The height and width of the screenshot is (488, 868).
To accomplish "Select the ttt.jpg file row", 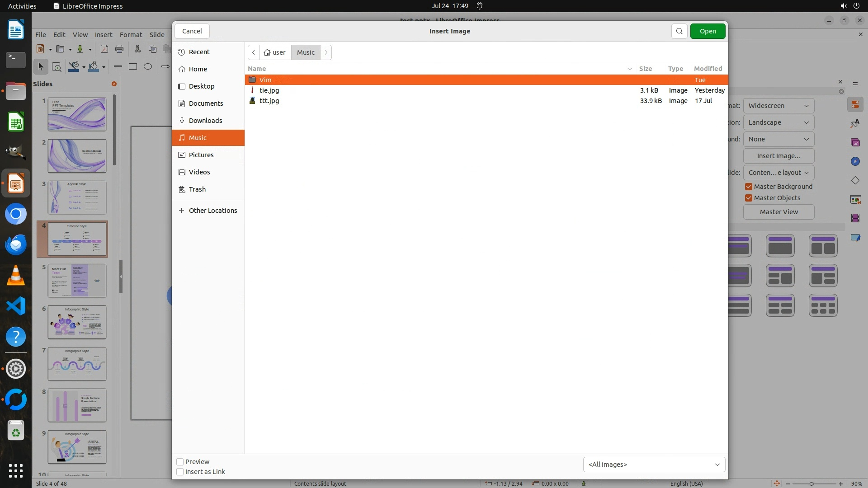I will 269,101.
